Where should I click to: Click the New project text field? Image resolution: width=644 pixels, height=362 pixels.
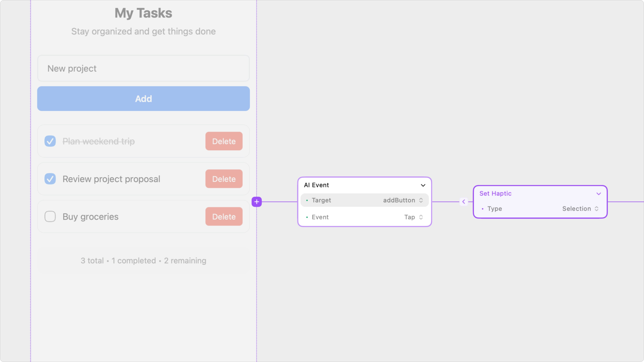coord(144,68)
